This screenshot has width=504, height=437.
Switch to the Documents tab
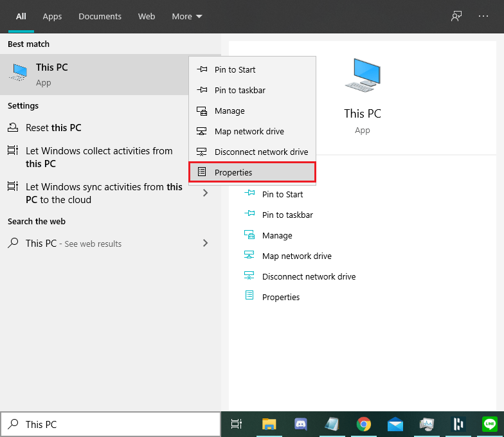[x=100, y=17]
